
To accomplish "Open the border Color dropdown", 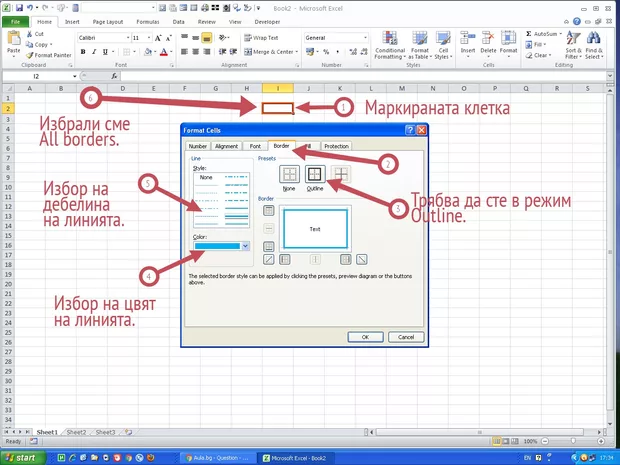I will pos(246,246).
